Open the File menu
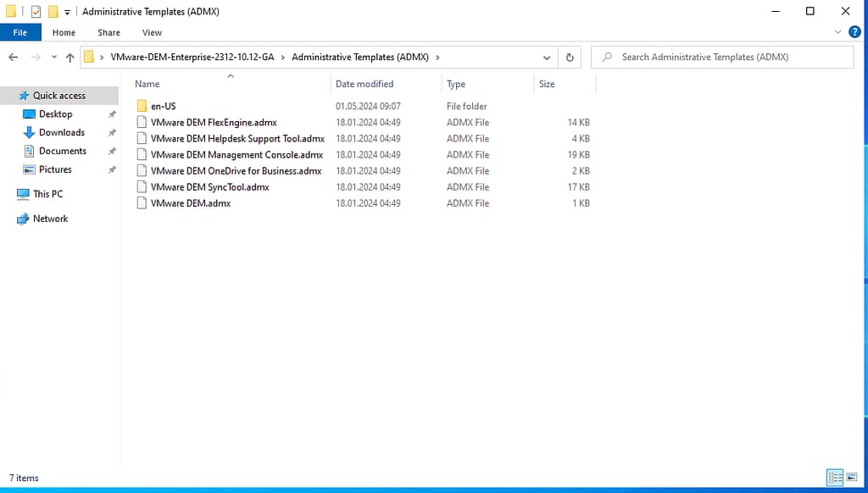The image size is (868, 493). [20, 32]
